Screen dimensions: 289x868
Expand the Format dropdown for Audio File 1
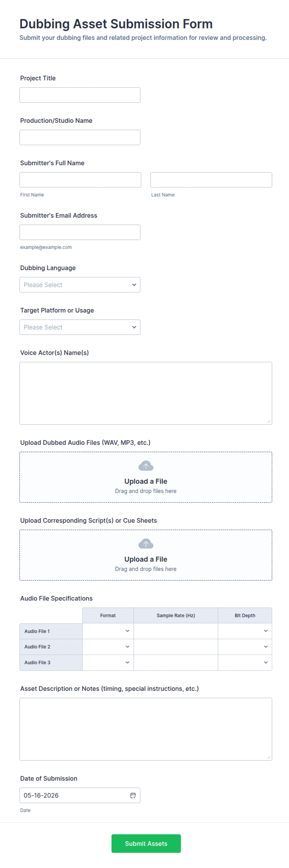(x=108, y=631)
